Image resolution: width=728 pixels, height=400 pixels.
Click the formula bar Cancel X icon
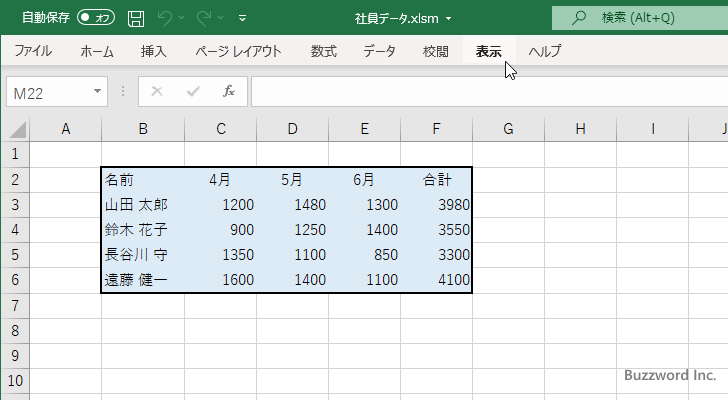[x=156, y=91]
